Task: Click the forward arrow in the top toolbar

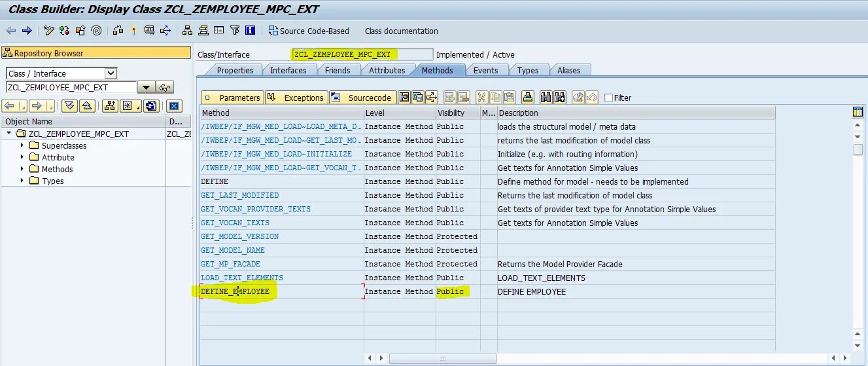Action: [27, 31]
